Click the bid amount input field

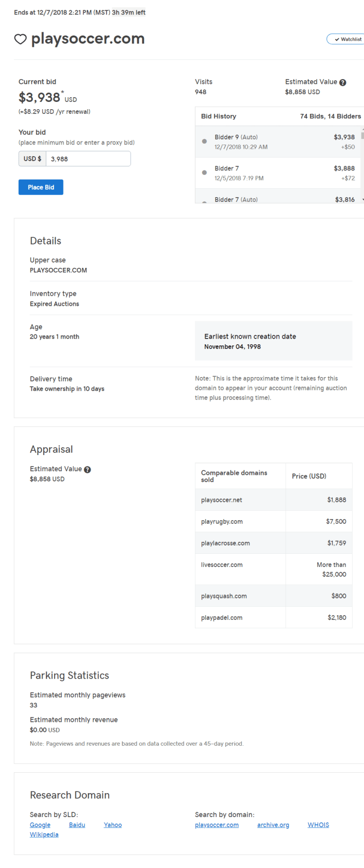(x=88, y=159)
